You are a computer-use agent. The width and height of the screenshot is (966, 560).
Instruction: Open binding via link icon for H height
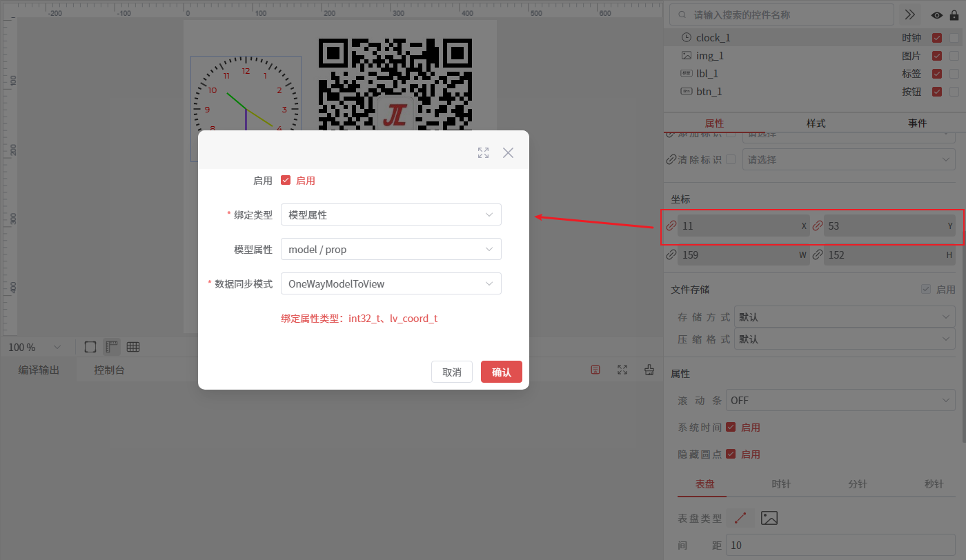pos(818,254)
